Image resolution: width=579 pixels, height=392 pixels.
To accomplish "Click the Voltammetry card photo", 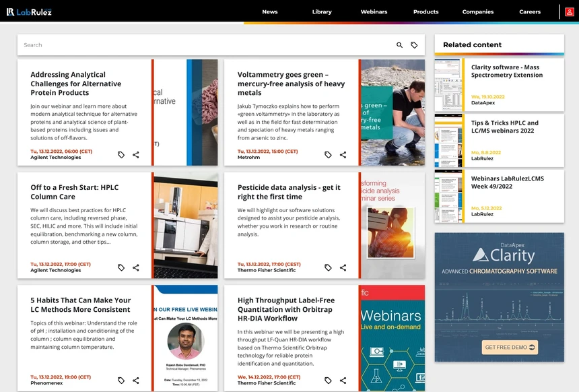I will [393, 112].
